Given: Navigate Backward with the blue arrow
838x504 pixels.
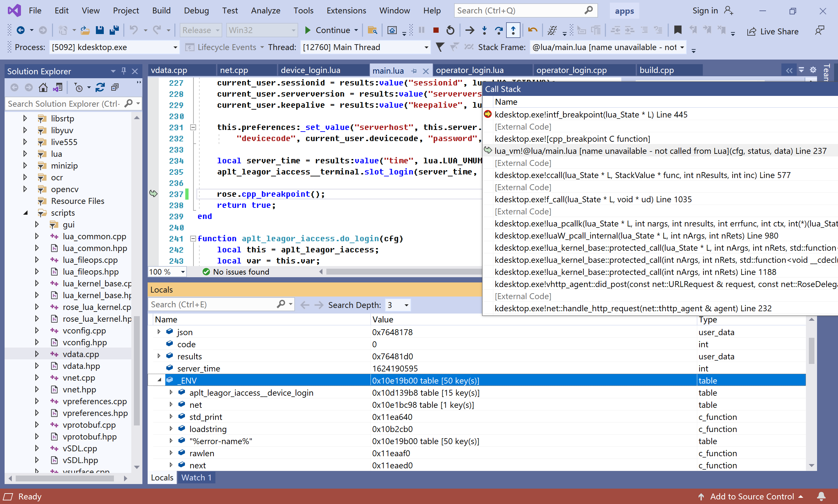Looking at the screenshot, I should click(x=20, y=30).
